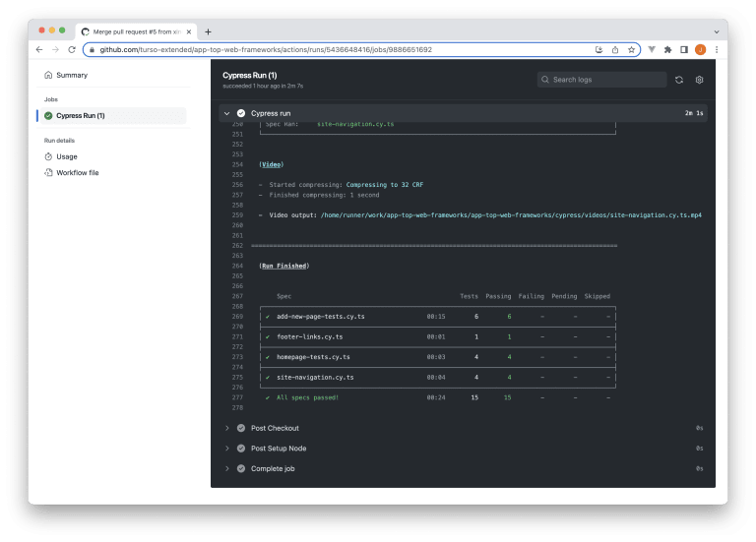Click the install app icon in address bar
The image size is (756, 542).
pos(598,49)
